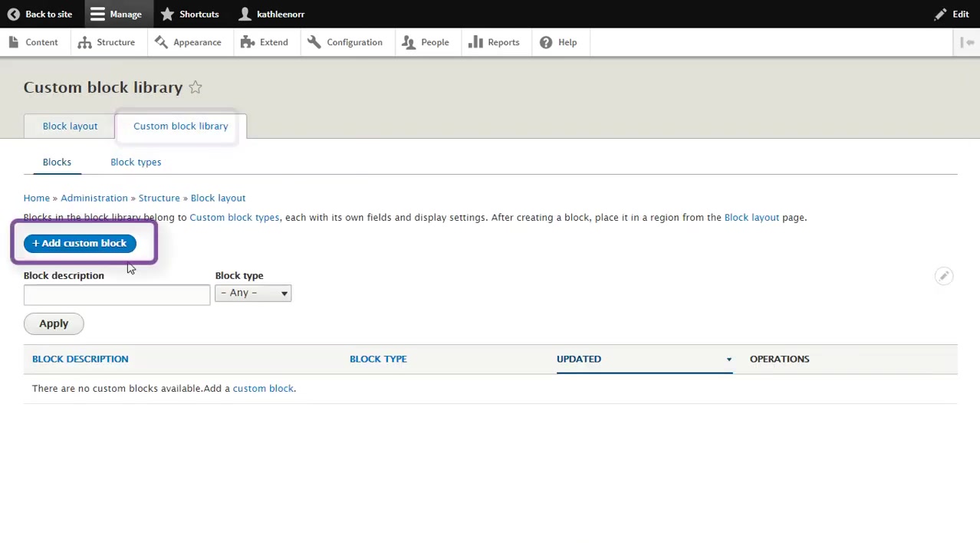980x552 pixels.
Task: Select the Structure wrench-tree icon
Action: click(x=84, y=42)
